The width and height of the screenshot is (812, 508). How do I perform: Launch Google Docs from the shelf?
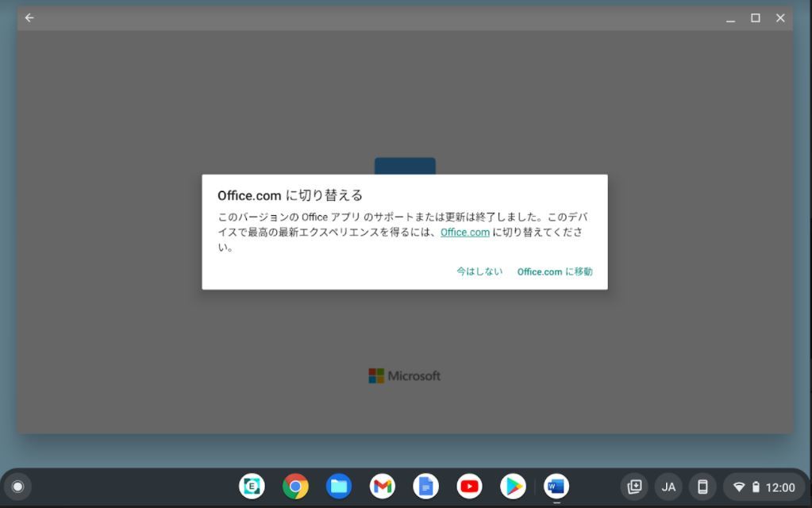[x=425, y=486]
